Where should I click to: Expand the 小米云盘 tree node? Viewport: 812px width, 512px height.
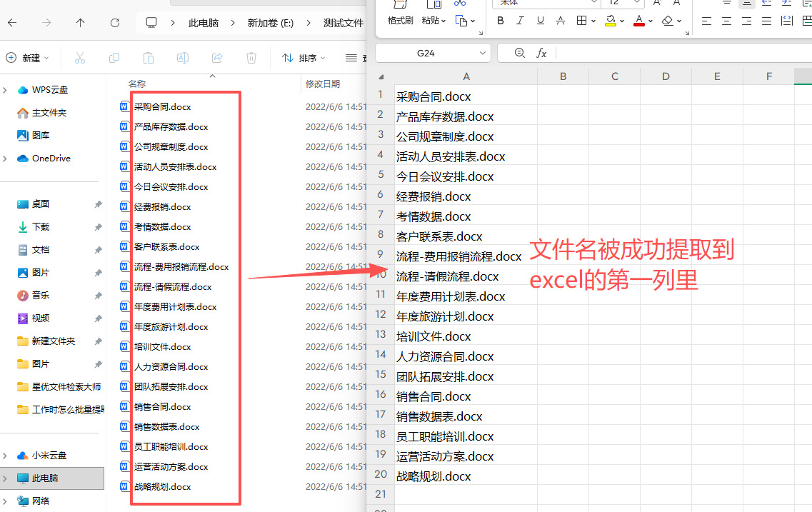5,456
